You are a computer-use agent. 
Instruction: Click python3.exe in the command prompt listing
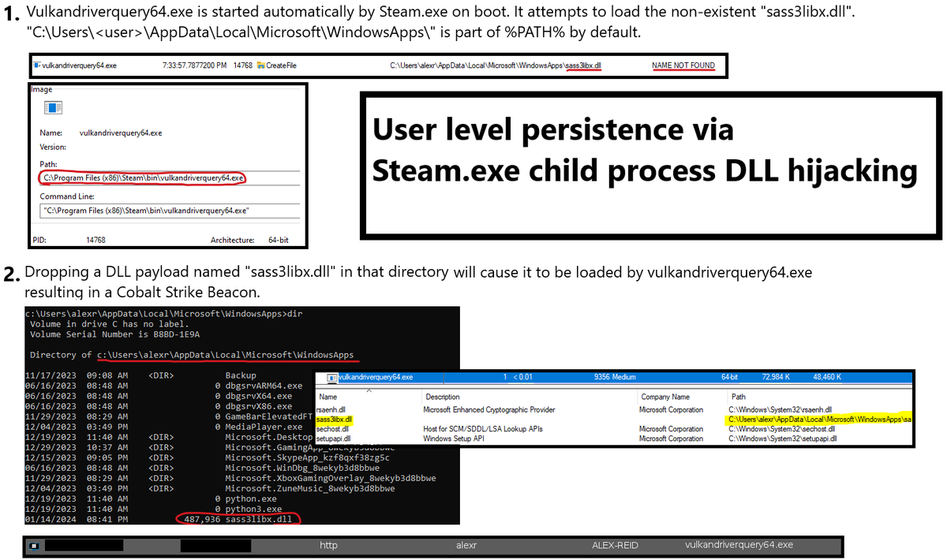click(253, 509)
